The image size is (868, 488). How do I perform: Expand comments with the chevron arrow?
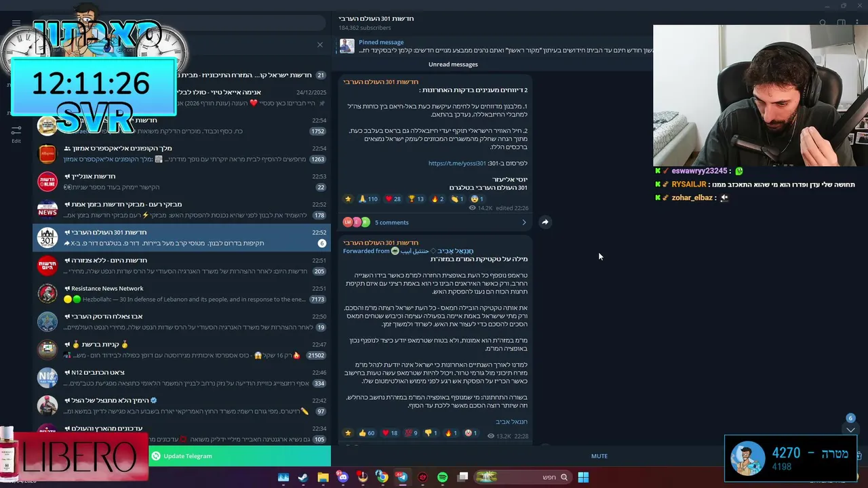pyautogui.click(x=524, y=222)
